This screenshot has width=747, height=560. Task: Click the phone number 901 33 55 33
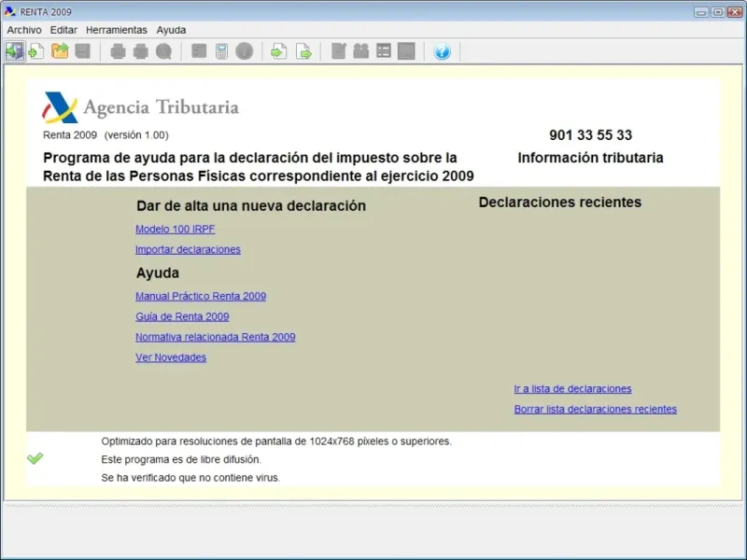591,135
